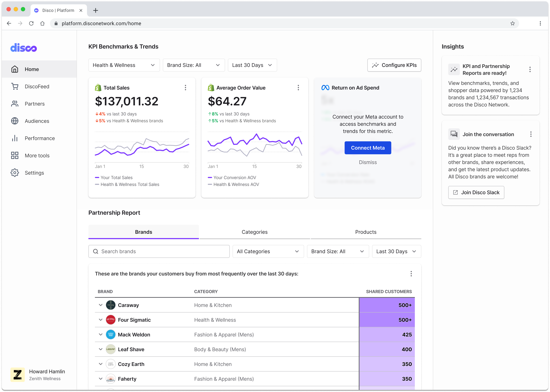This screenshot has width=550, height=392.
Task: Click the Mack Weldon brand logo
Action: [111, 334]
